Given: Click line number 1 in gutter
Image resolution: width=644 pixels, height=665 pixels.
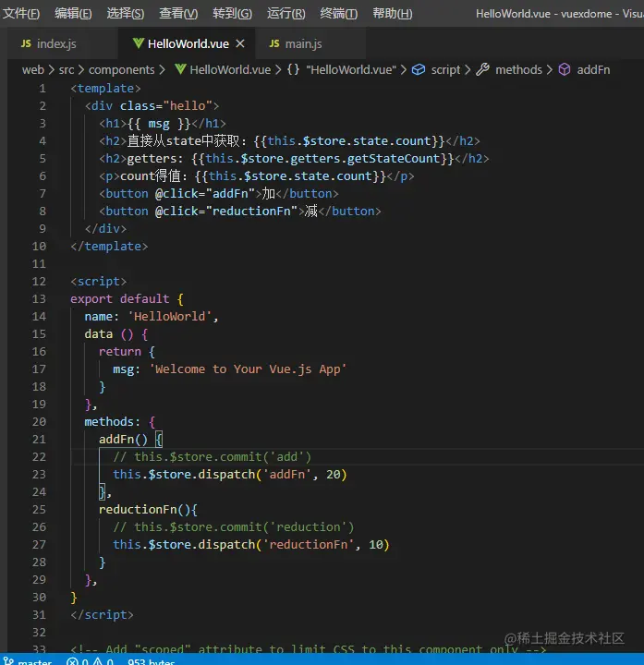Looking at the screenshot, I should (43, 89).
